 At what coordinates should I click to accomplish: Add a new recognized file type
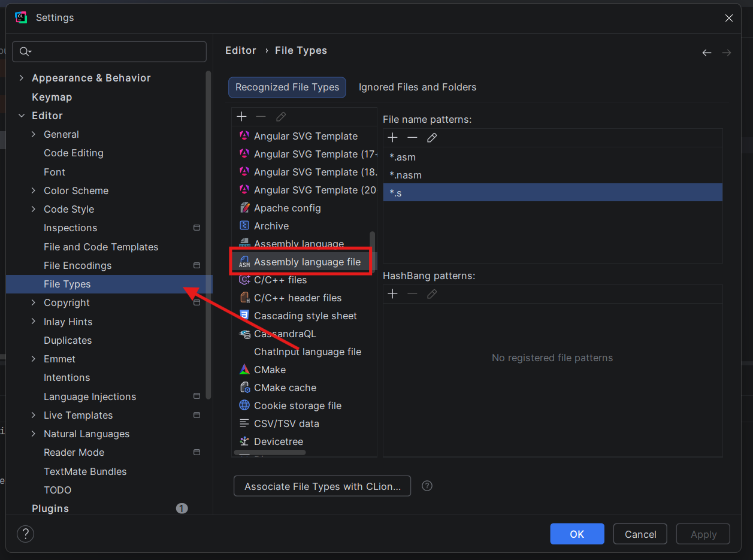[242, 116]
